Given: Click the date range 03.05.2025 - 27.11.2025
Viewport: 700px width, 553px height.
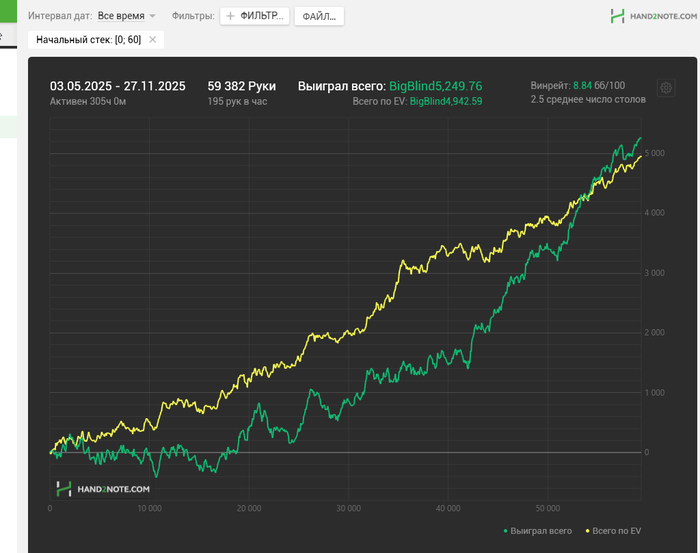Looking at the screenshot, I should click(x=117, y=86).
